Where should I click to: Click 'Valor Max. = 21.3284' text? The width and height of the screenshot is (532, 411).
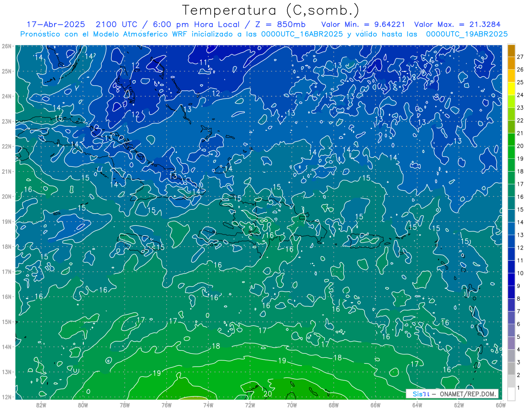(x=457, y=24)
